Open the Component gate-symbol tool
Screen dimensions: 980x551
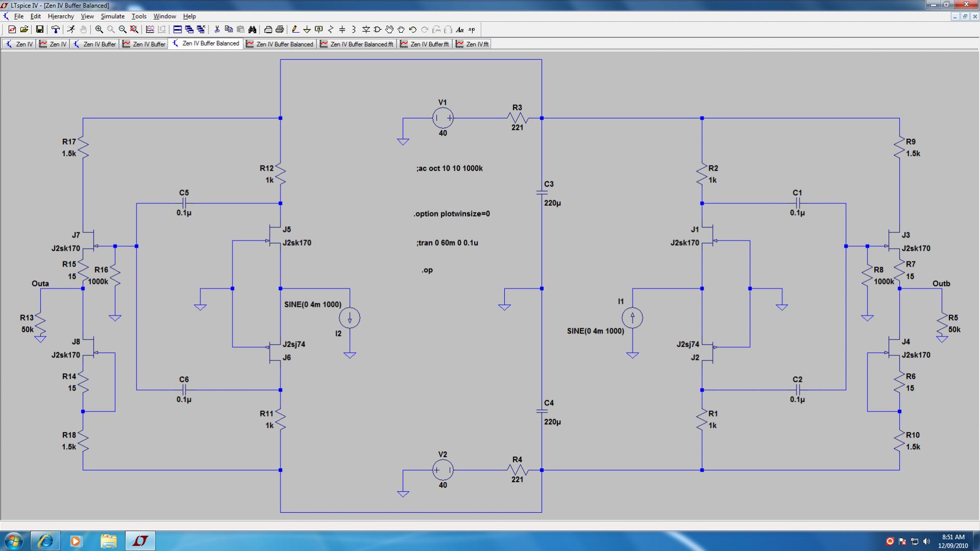[378, 30]
